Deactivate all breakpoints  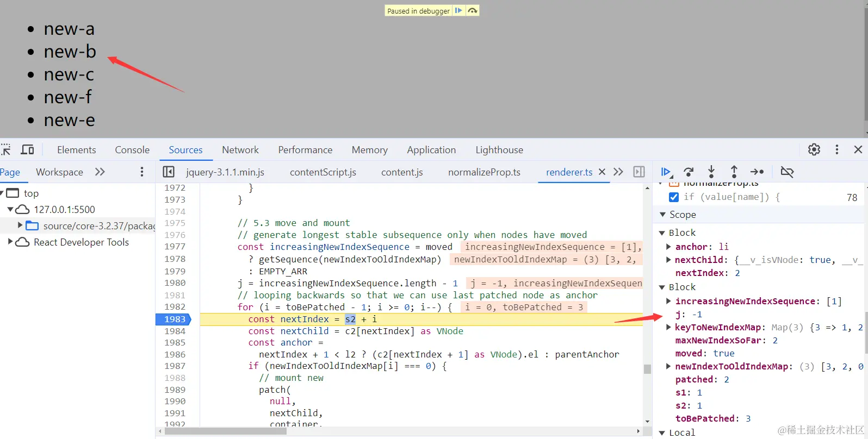[x=787, y=172]
